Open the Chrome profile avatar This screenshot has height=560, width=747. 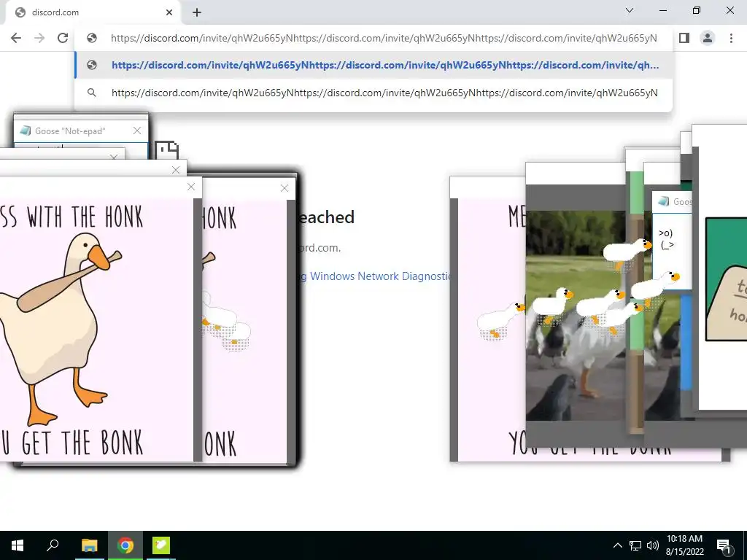tap(708, 38)
